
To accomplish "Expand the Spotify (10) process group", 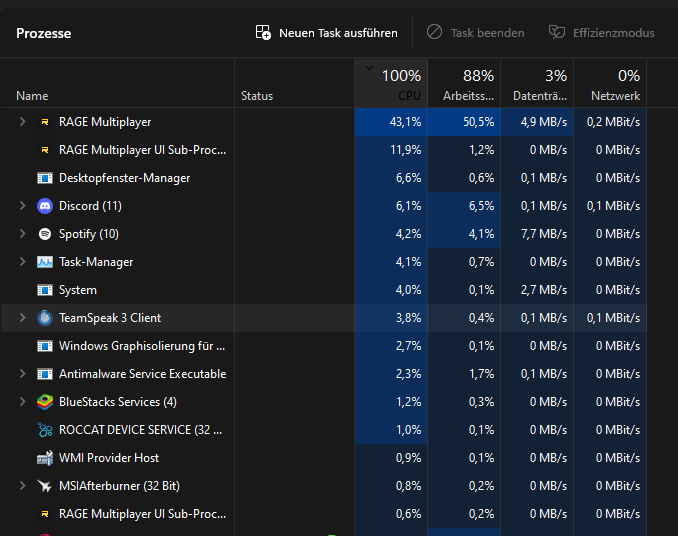I will (22, 234).
